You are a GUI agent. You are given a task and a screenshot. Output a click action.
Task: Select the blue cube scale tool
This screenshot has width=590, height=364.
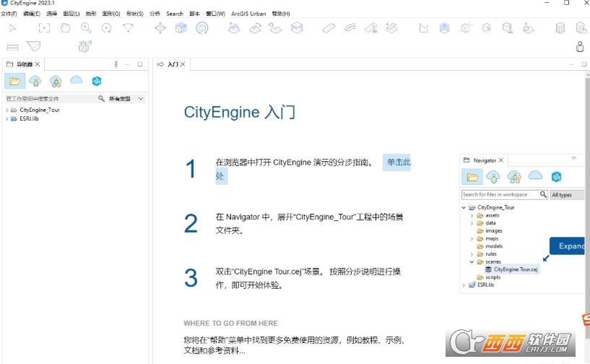[x=181, y=28]
